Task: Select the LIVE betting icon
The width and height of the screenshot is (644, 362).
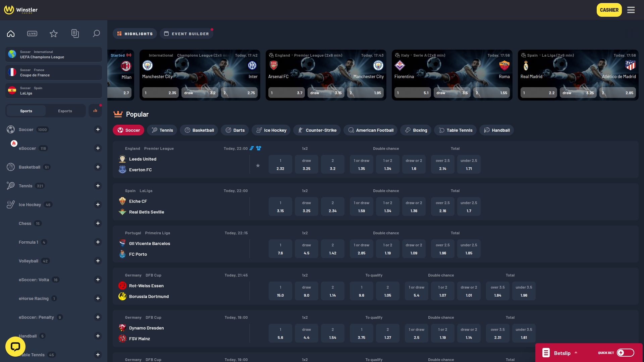Action: 32,34
